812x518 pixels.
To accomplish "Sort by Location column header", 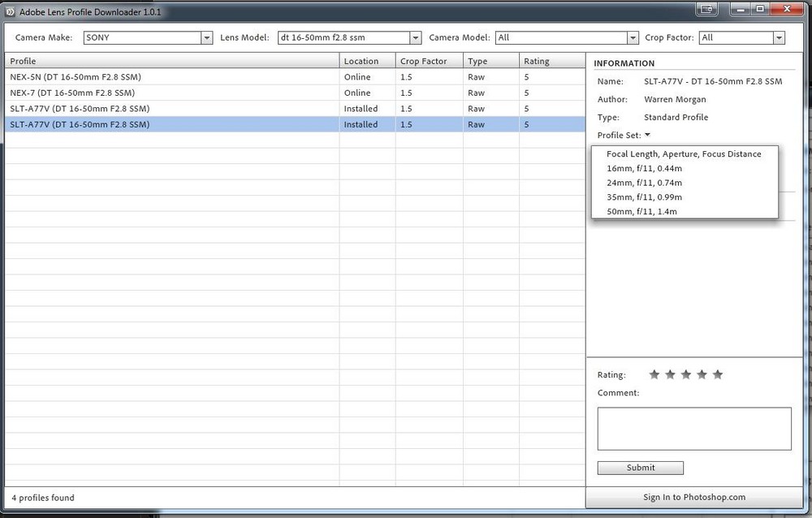I will point(367,61).
